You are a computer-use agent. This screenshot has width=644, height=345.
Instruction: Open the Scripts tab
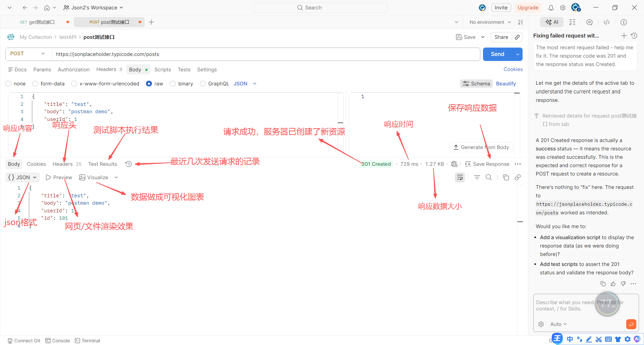point(163,70)
